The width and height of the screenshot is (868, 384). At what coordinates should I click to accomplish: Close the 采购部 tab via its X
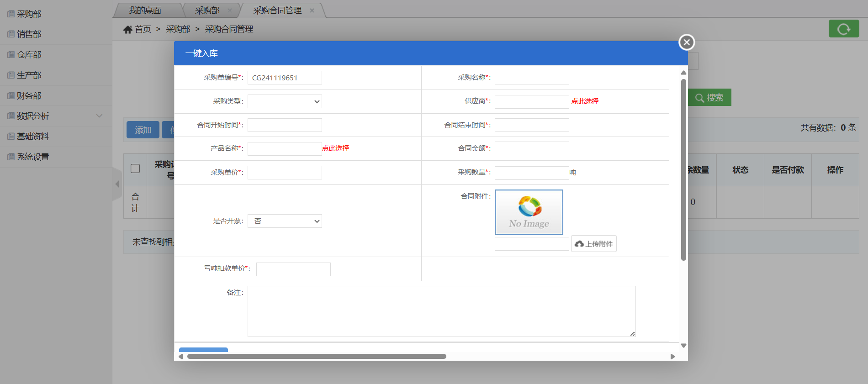pyautogui.click(x=229, y=11)
